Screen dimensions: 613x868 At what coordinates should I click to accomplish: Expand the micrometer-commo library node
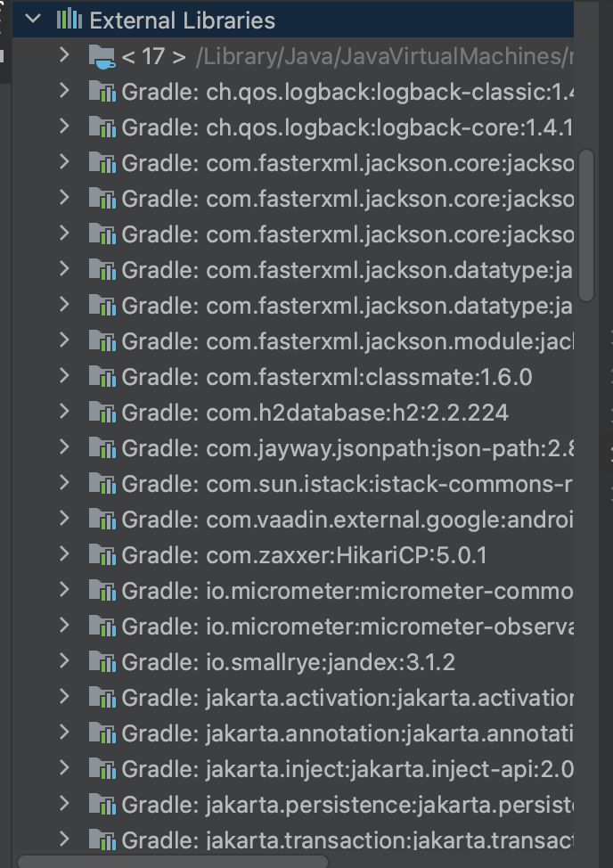click(64, 589)
